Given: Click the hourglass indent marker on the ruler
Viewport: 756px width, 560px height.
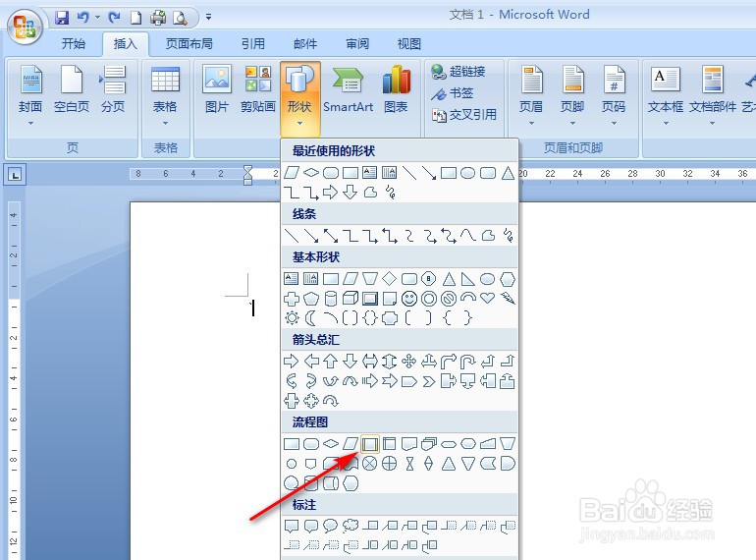Looking at the screenshot, I should 247,175.
